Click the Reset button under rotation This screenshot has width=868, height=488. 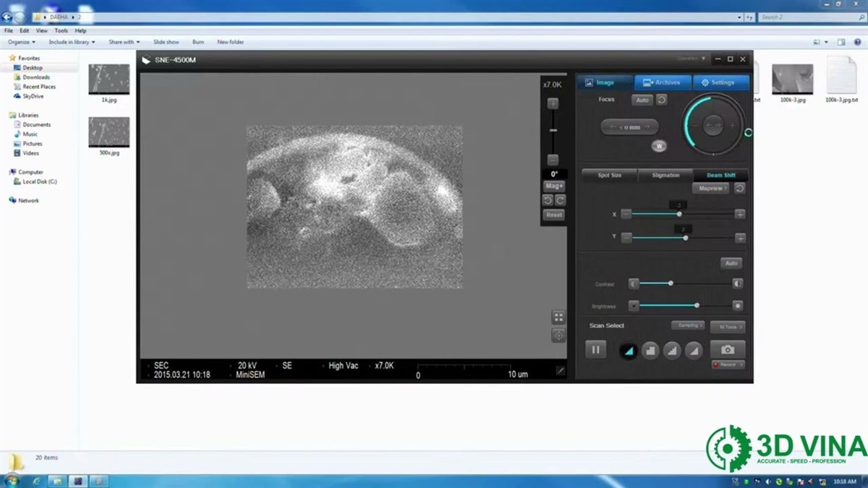[x=554, y=215]
